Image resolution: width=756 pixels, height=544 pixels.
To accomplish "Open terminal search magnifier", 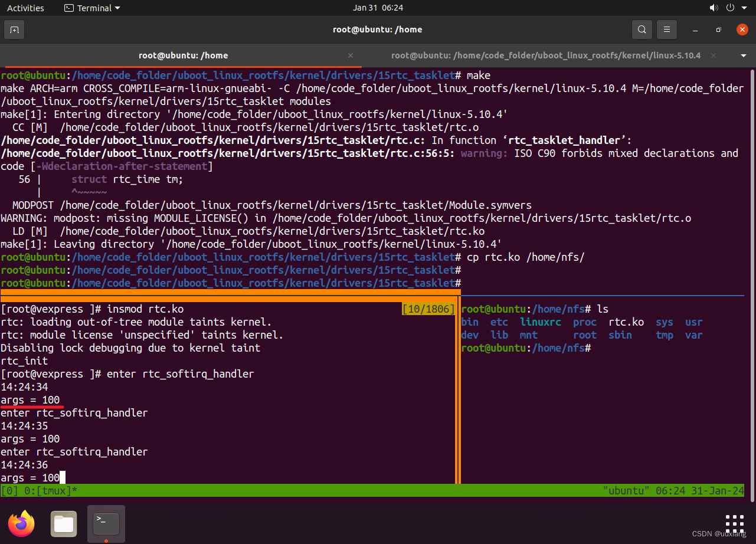I will [642, 30].
